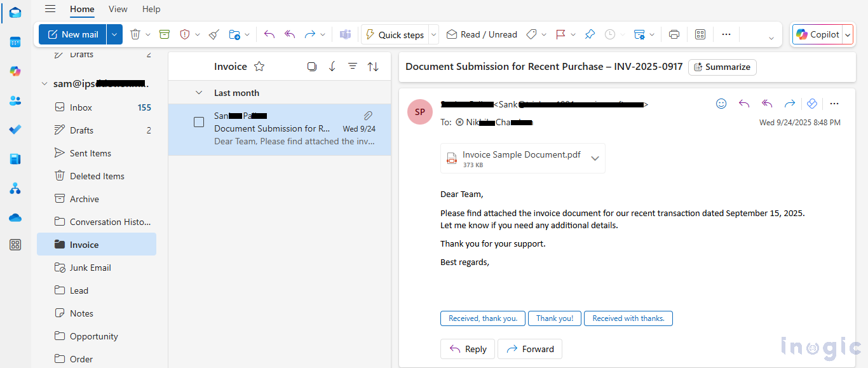Expand the New mail dropdown arrow
This screenshot has height=368, width=868.
(114, 34)
